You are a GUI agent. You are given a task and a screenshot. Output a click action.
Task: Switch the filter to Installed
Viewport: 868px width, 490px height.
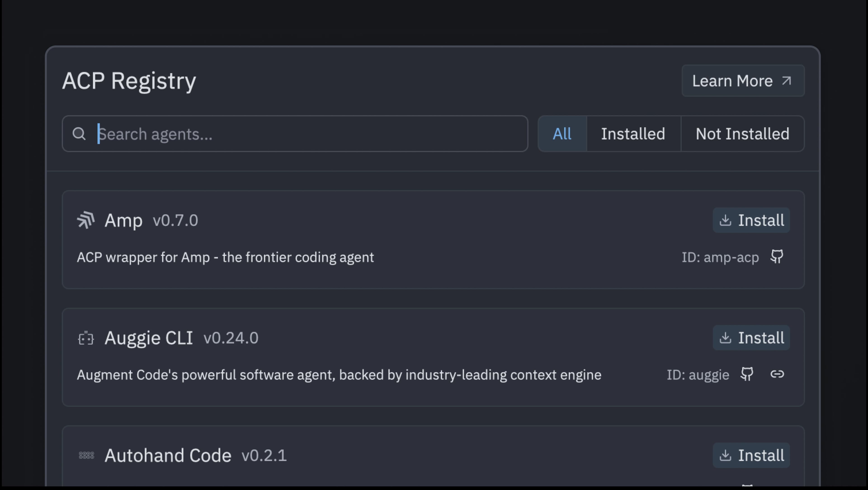click(633, 134)
